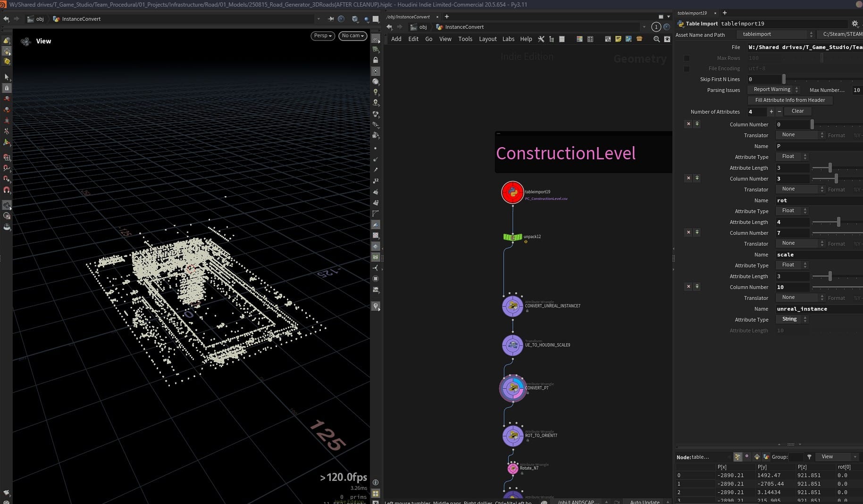Open the No cam camera dropdown
The height and width of the screenshot is (504, 863).
[x=352, y=35]
